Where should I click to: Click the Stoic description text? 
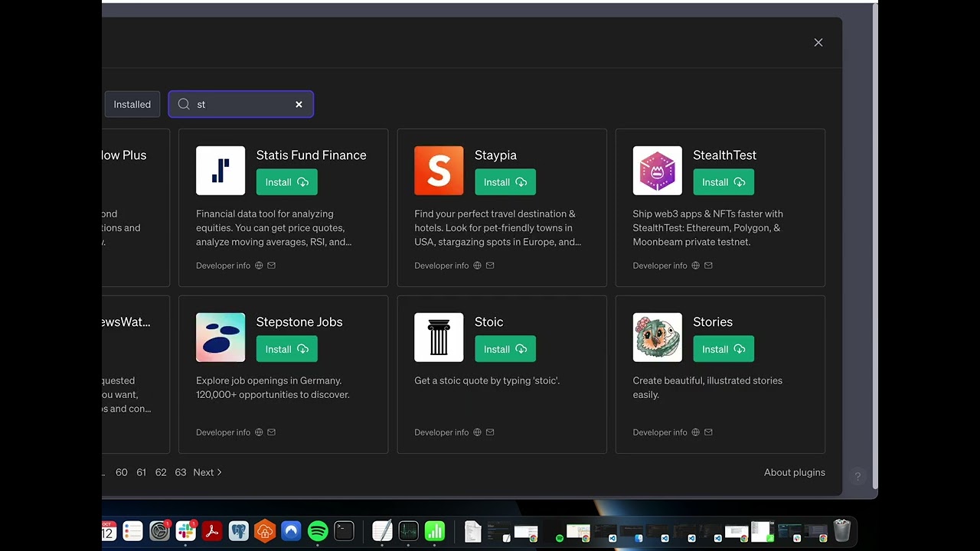click(x=487, y=380)
